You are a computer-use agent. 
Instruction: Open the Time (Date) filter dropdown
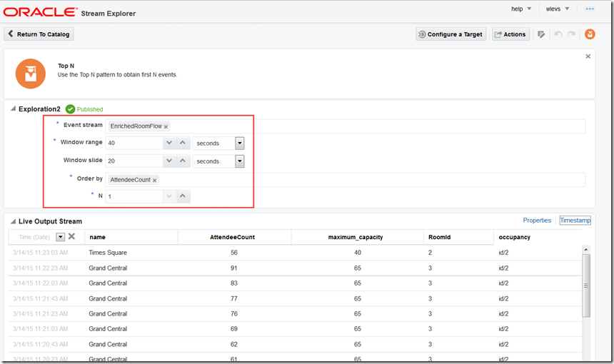[x=60, y=237]
